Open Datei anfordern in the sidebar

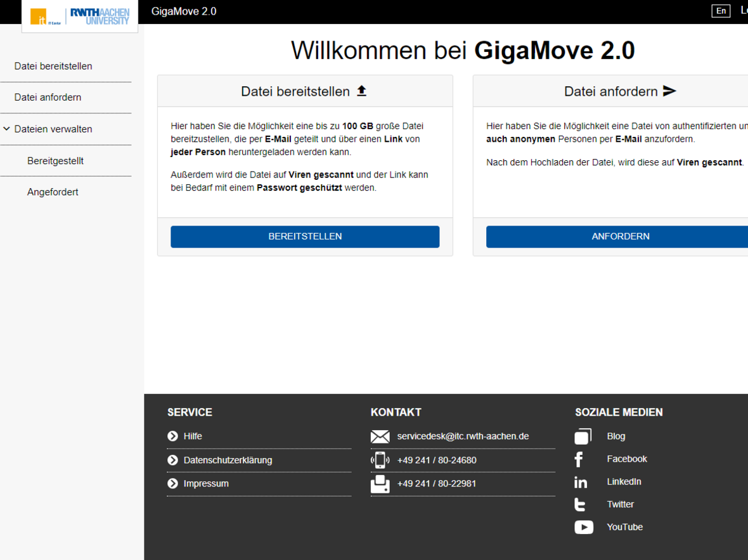coord(48,98)
